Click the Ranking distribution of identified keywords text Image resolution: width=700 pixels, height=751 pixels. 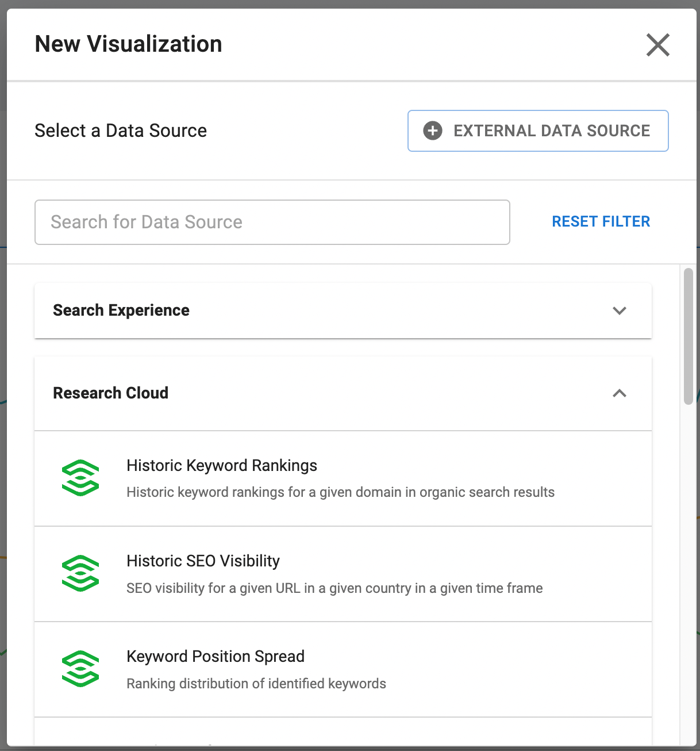coord(256,684)
